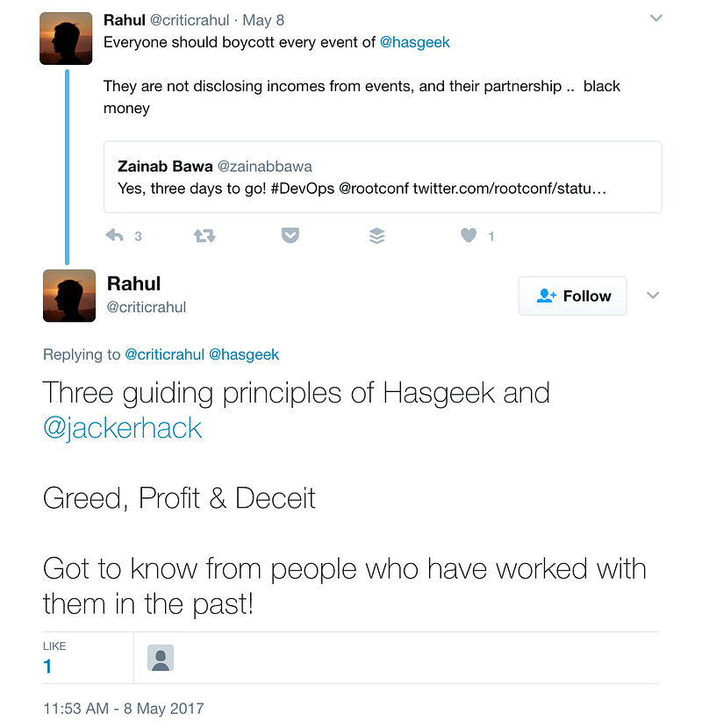
Task: Open @criticrahul in the Replying to line
Action: pos(164,354)
